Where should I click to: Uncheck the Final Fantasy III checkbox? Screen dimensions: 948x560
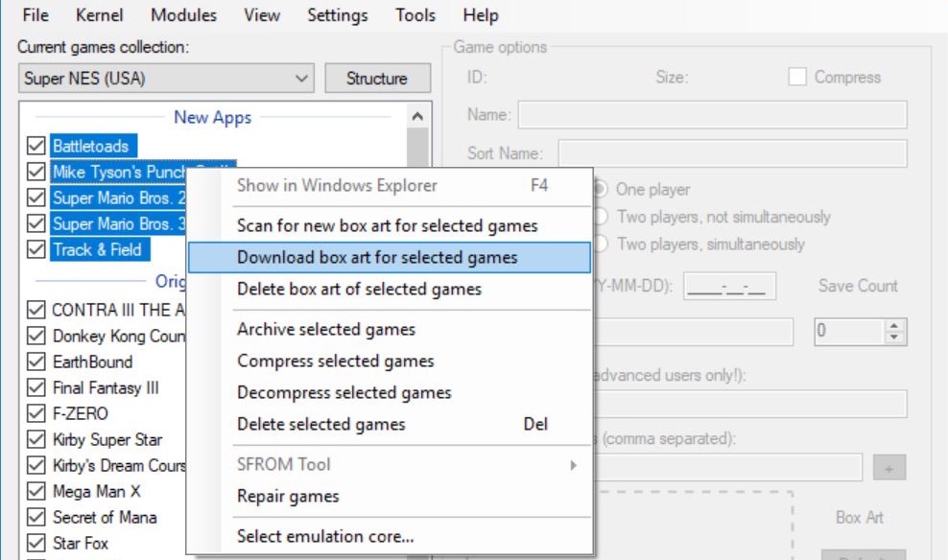[x=36, y=387]
